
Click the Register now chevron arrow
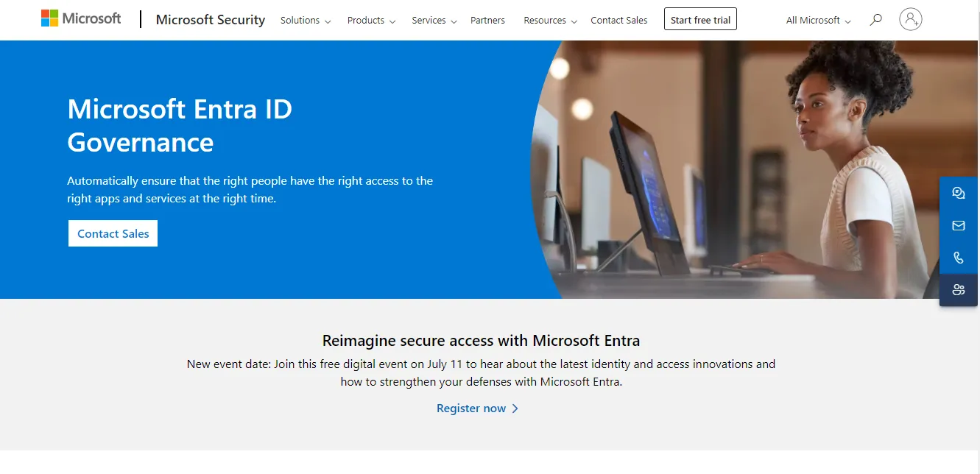515,408
